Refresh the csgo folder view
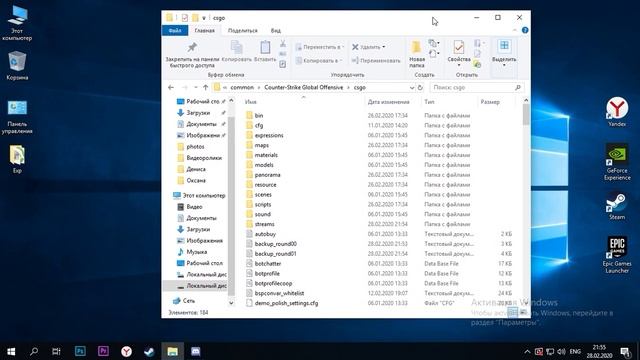Viewport: 640px width, 360px height. point(420,87)
